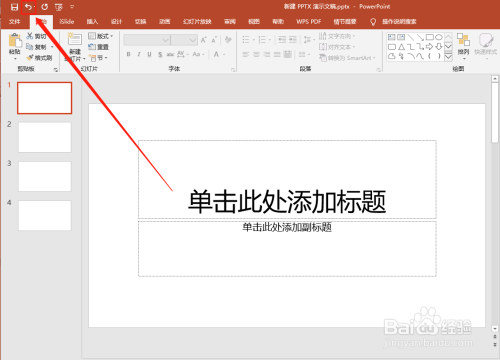Switch to the WPS PDF tab
Viewport: 500px width, 360px height.
coord(309,22)
